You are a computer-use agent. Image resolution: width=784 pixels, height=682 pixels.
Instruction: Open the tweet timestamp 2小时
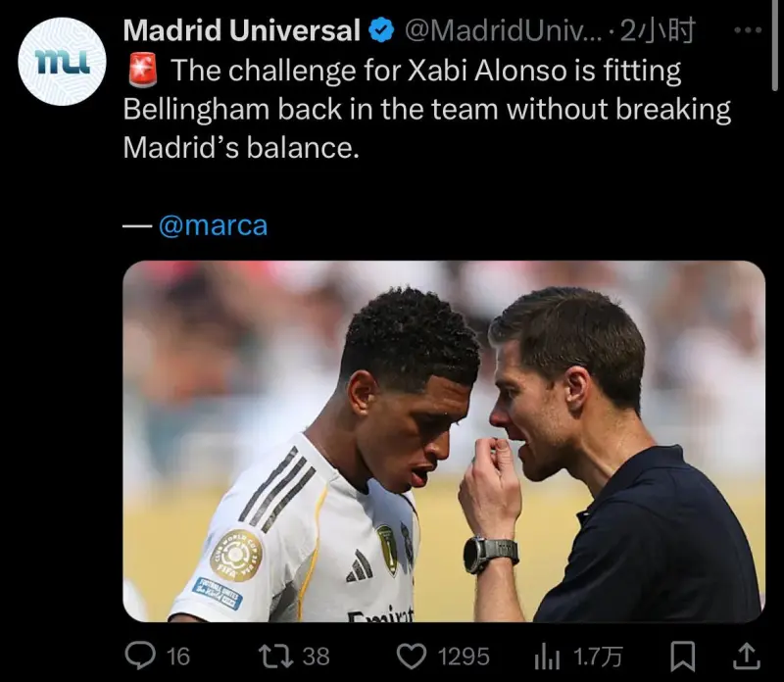657,30
